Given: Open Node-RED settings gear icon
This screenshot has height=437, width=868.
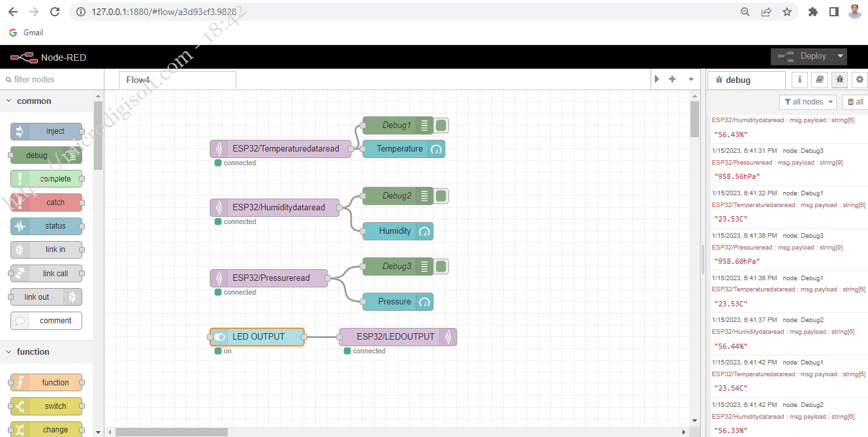Looking at the screenshot, I should click(859, 80).
